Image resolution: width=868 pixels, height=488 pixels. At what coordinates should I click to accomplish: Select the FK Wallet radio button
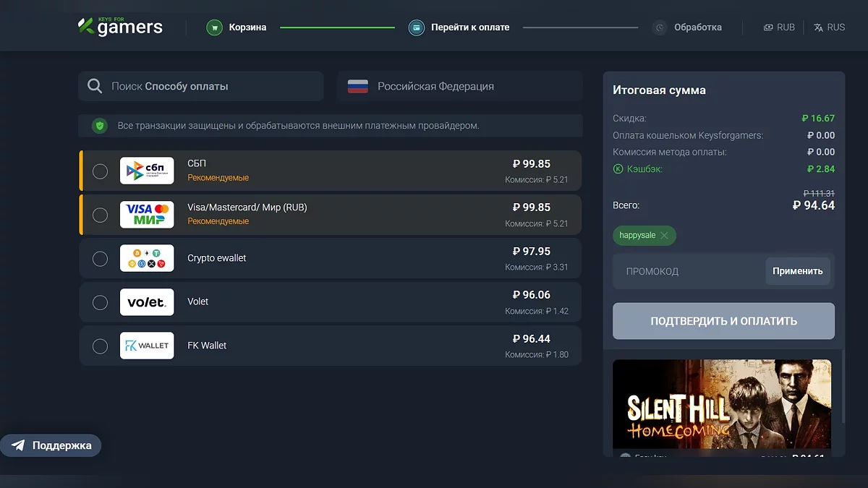coord(101,346)
